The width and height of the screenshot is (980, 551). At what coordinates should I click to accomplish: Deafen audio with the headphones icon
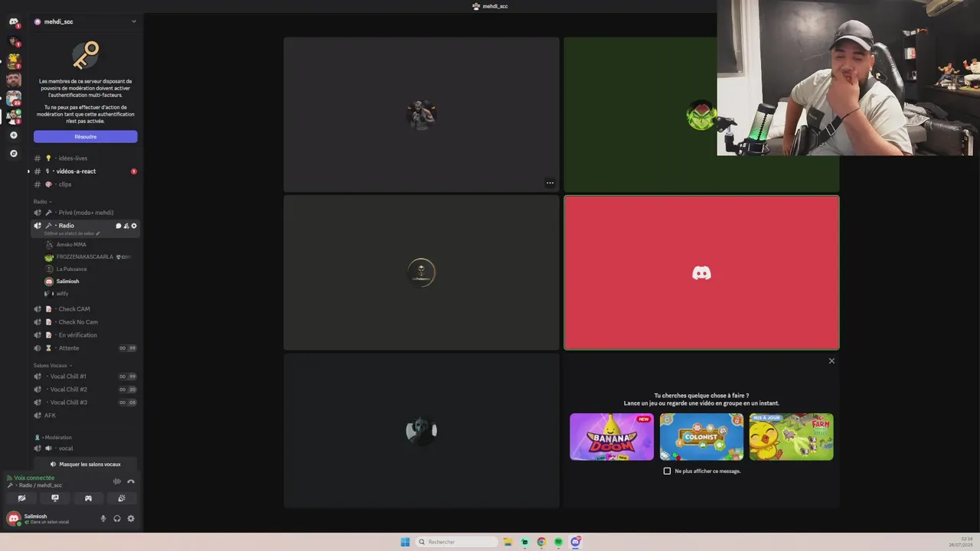click(117, 519)
